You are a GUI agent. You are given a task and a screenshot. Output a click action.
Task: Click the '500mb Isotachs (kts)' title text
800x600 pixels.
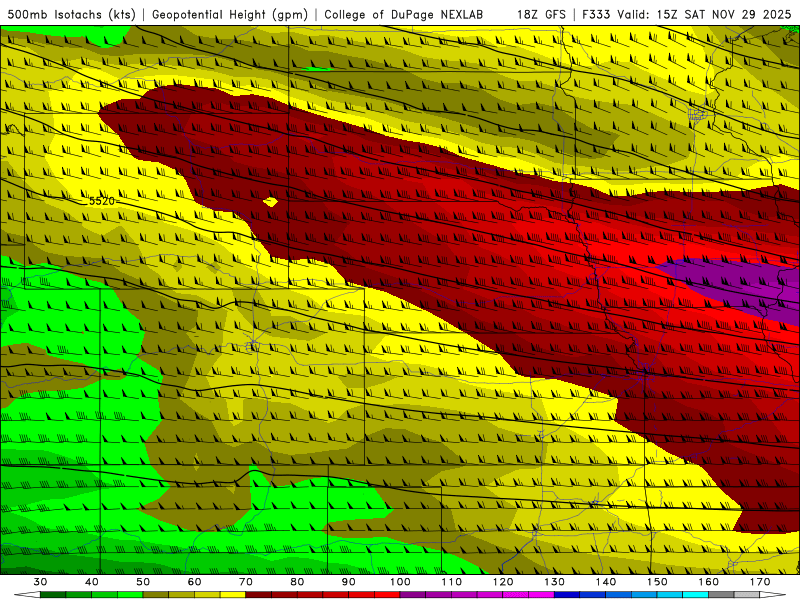(x=71, y=14)
